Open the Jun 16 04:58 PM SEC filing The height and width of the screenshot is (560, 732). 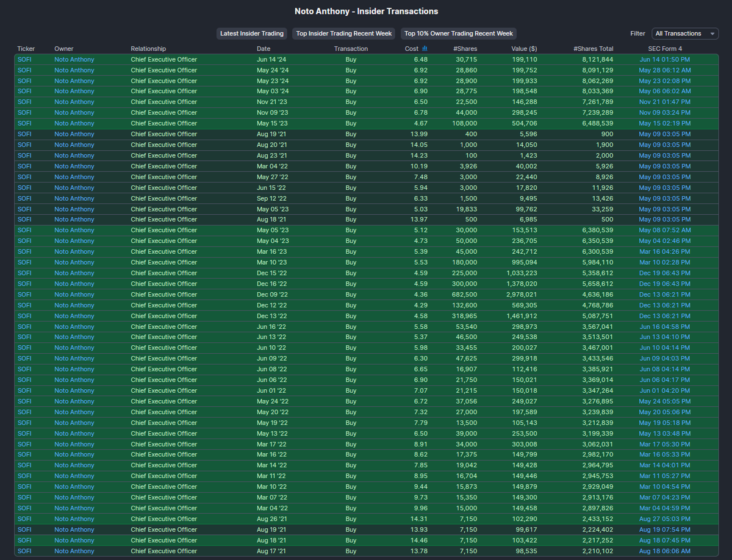(665, 326)
